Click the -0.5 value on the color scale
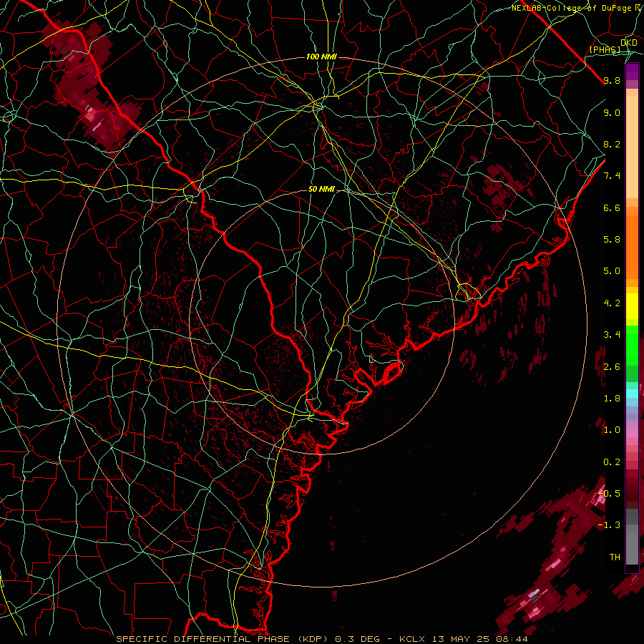The width and height of the screenshot is (644, 644). 609,494
